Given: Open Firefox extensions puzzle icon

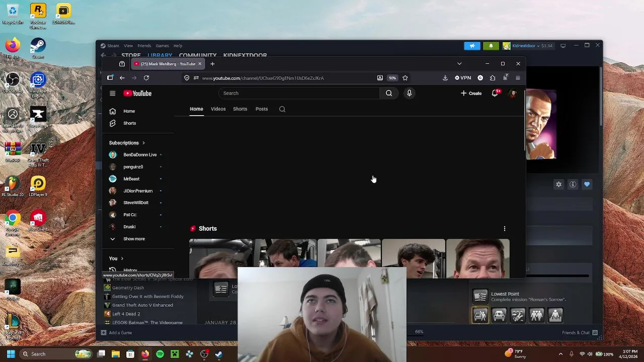Looking at the screenshot, I should 493,78.
